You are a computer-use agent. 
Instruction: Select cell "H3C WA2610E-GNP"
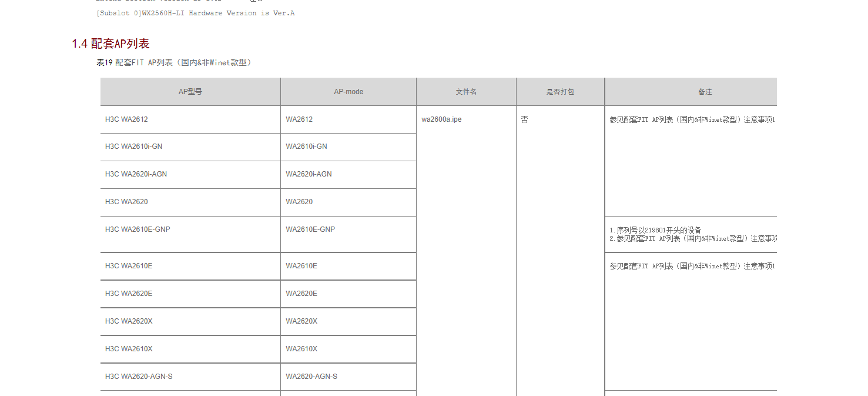(x=190, y=234)
